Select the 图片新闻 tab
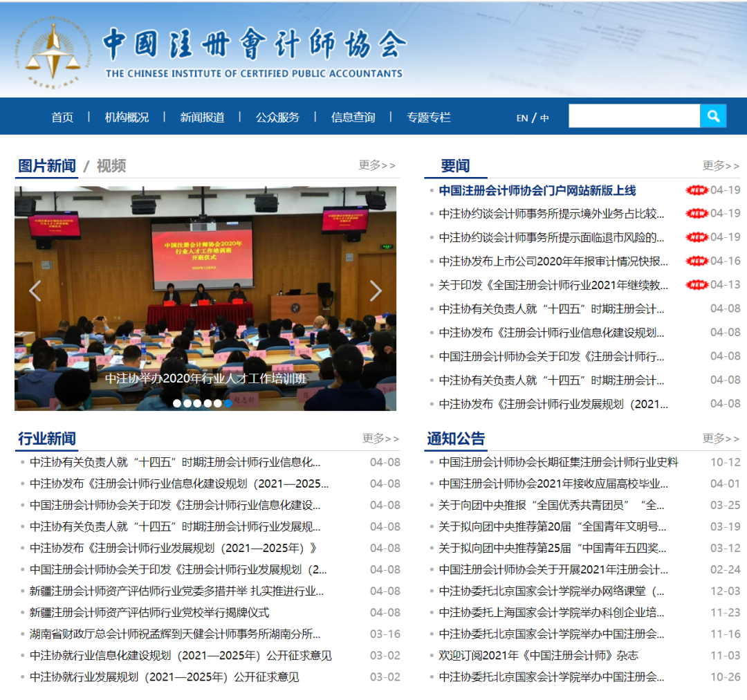The image size is (747, 700). [x=47, y=166]
